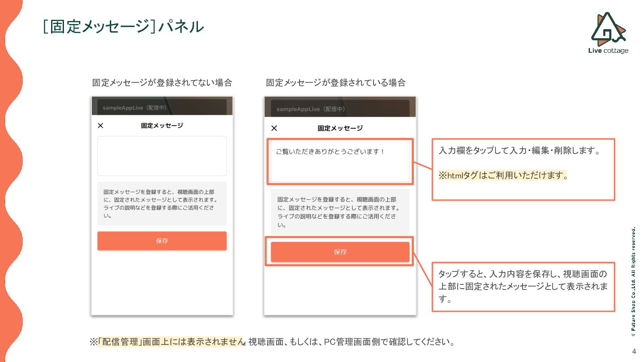Click the input containing ご覧いただきありがとうございます！
The image size is (644, 362).
point(340,162)
